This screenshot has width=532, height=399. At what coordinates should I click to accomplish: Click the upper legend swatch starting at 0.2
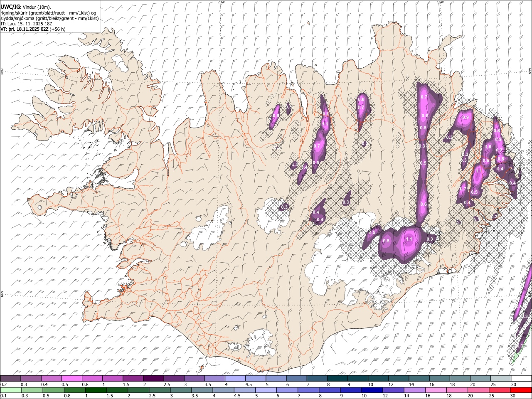pyautogui.click(x=10, y=378)
